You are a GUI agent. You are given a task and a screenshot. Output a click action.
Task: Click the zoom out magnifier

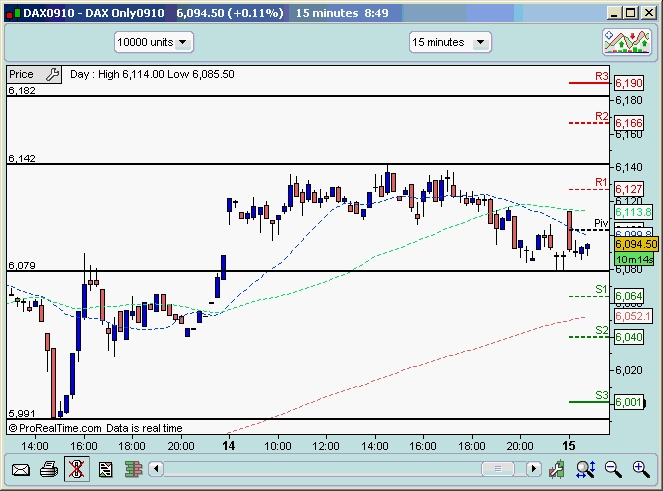613,469
